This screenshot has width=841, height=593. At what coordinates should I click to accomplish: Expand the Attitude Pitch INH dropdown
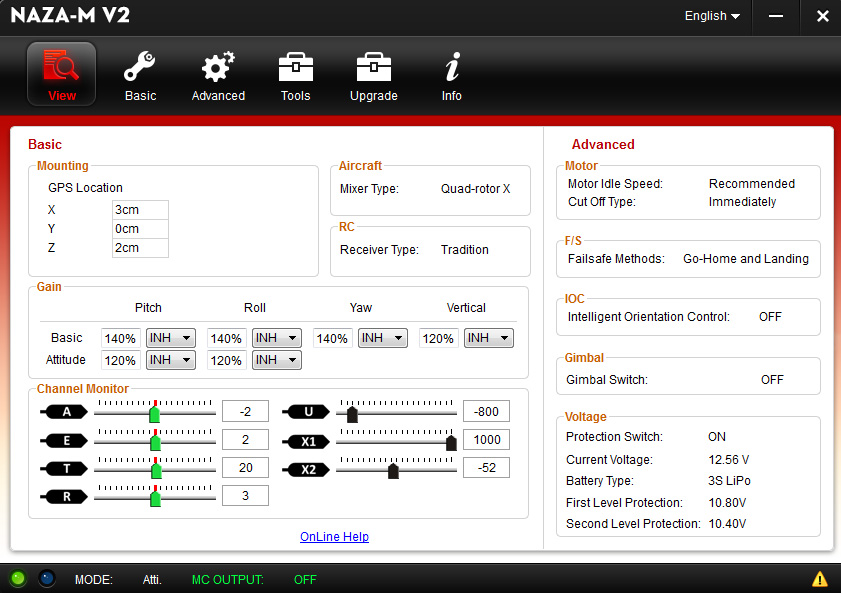click(171, 360)
